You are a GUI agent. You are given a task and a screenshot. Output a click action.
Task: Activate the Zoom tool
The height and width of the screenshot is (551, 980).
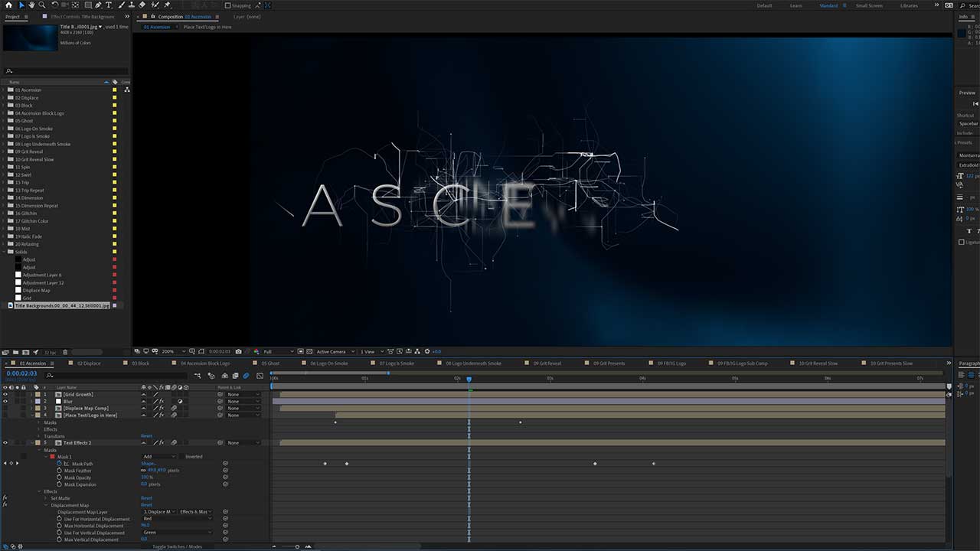pyautogui.click(x=42, y=5)
